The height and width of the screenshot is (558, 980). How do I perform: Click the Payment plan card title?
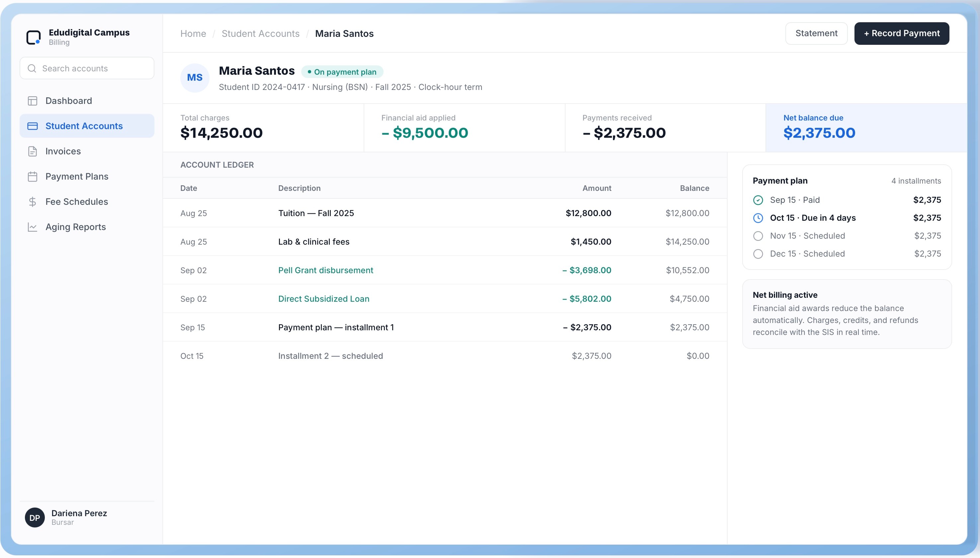(780, 181)
